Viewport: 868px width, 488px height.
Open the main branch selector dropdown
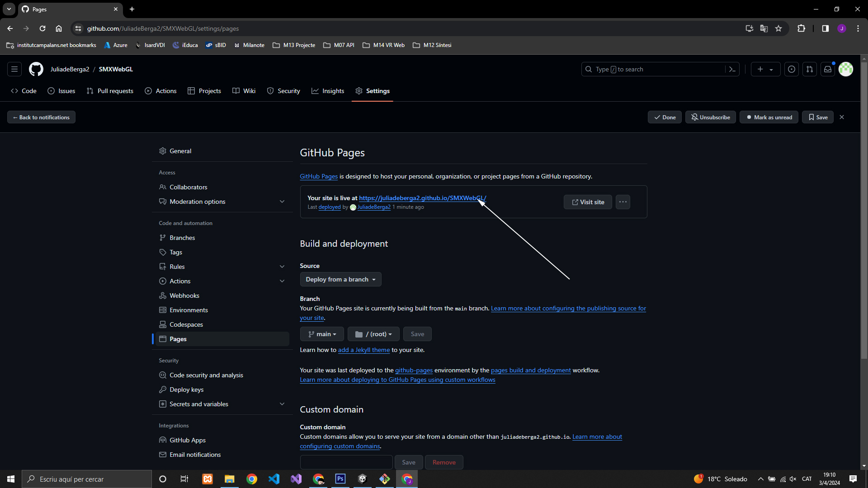coord(322,334)
